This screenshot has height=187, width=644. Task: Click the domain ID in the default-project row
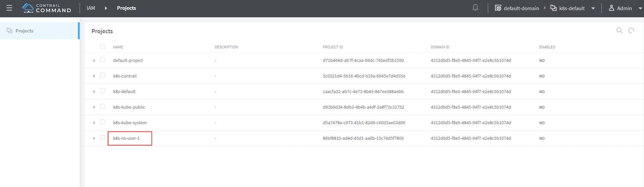[x=471, y=60]
